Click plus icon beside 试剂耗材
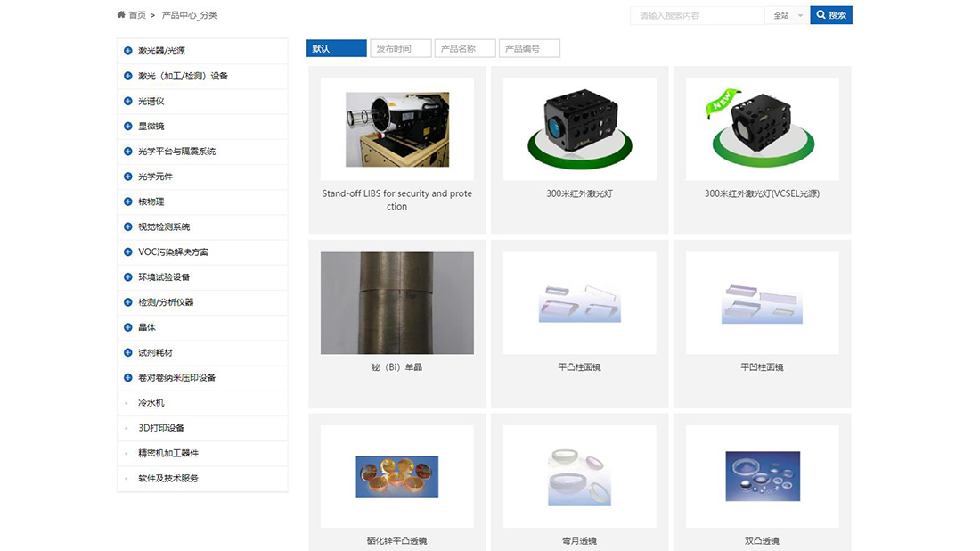Image resolution: width=980 pixels, height=551 pixels. coord(128,352)
